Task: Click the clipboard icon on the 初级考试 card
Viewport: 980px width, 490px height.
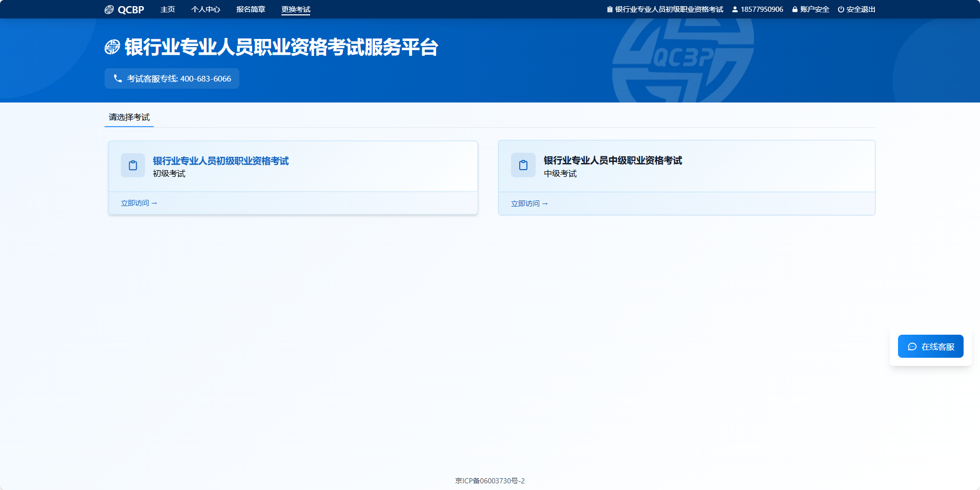Action: tap(133, 165)
